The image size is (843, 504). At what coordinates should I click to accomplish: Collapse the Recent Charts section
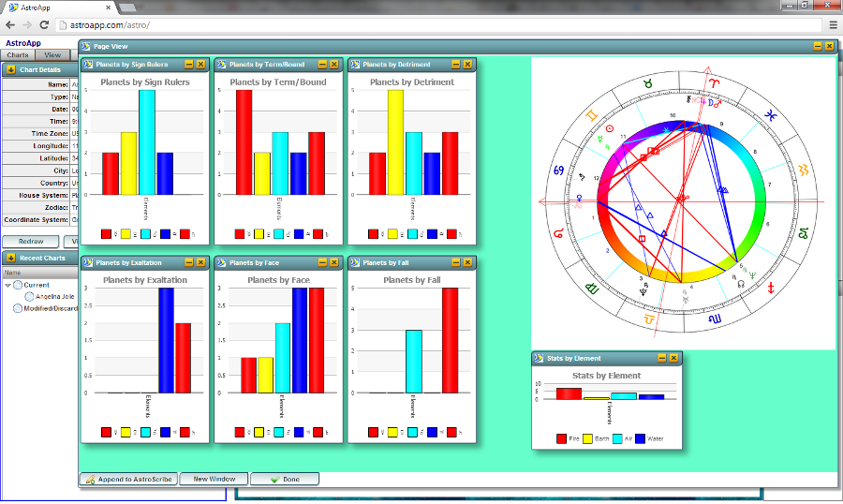(x=10, y=258)
